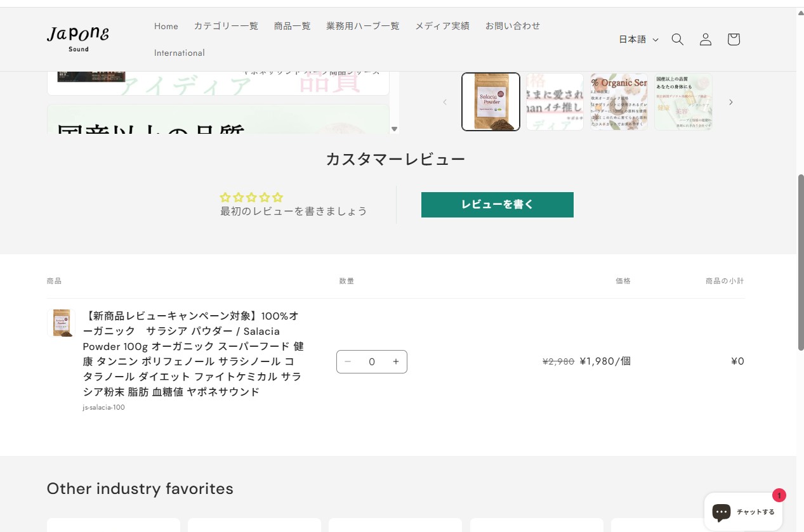804x532 pixels.
Task: Click the 価格 column header
Action: pos(623,281)
